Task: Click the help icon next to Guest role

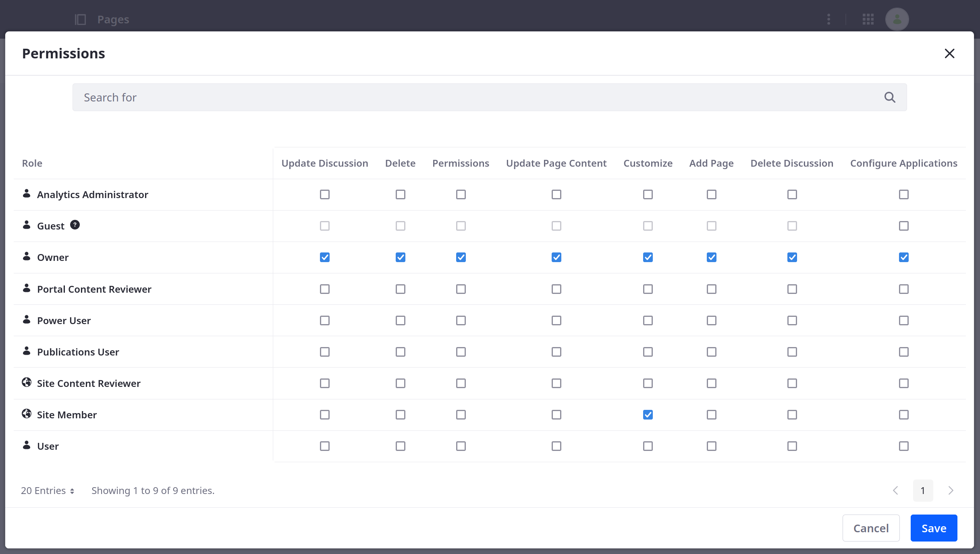Action: coord(75,225)
